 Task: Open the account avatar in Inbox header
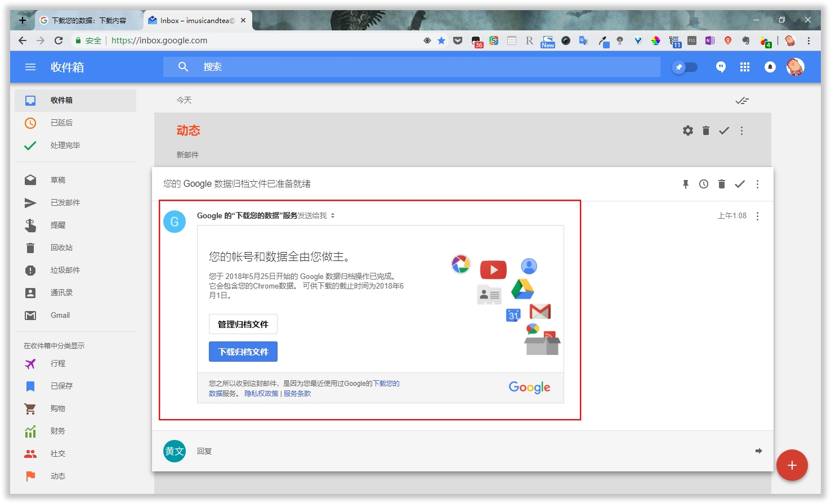coord(795,67)
